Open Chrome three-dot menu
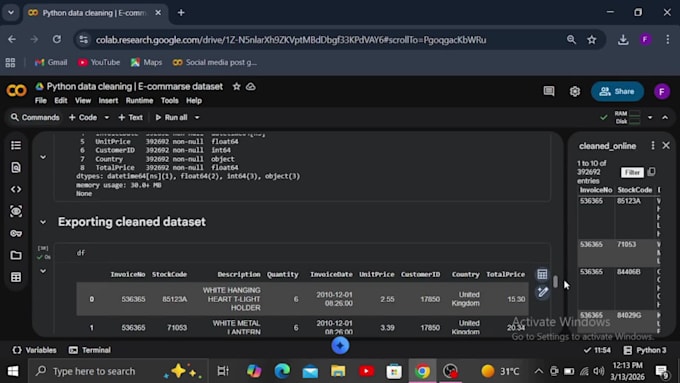 pyautogui.click(x=667, y=40)
